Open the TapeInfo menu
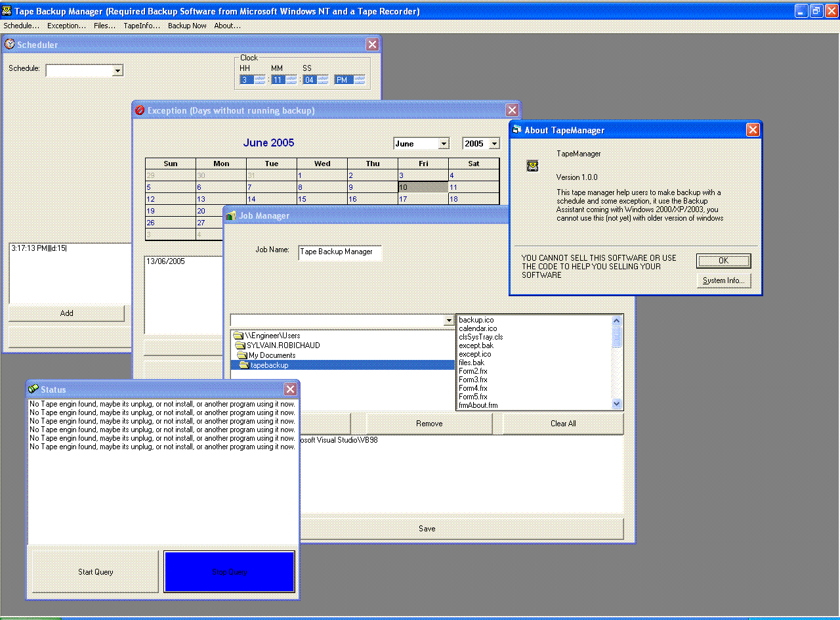The width and height of the screenshot is (840, 620). click(142, 26)
